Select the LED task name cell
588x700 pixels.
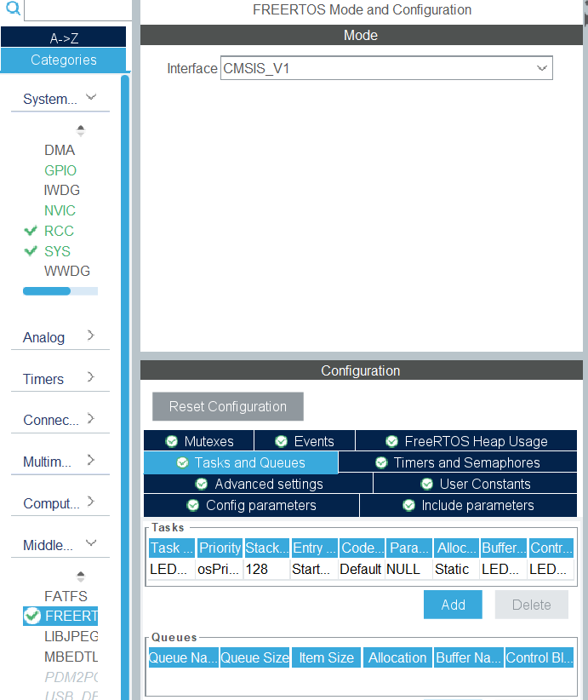coord(172,569)
